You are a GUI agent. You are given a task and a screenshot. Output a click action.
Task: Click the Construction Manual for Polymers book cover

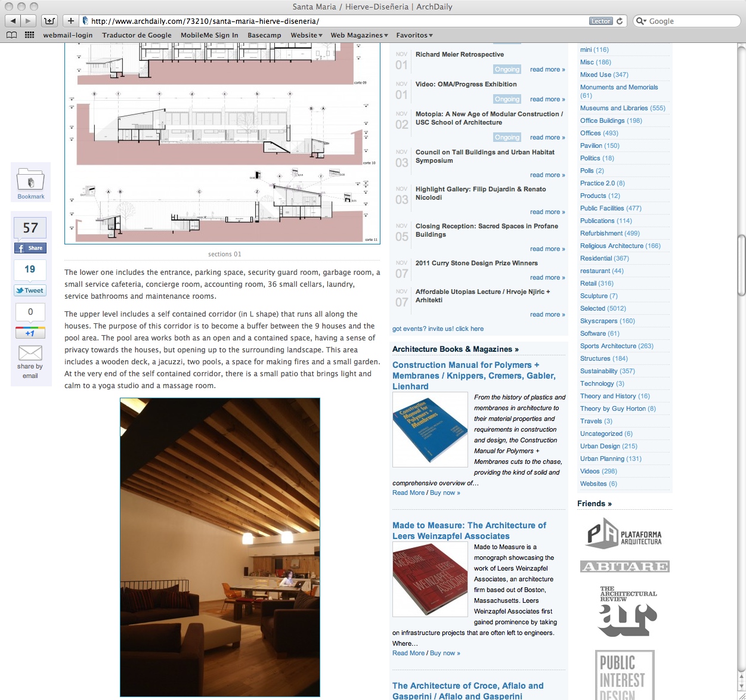pyautogui.click(x=430, y=429)
